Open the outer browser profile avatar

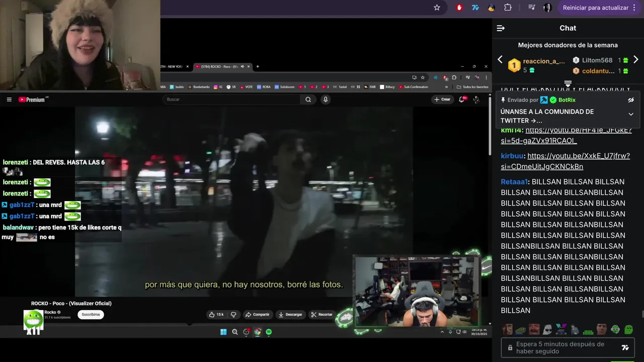point(548,8)
